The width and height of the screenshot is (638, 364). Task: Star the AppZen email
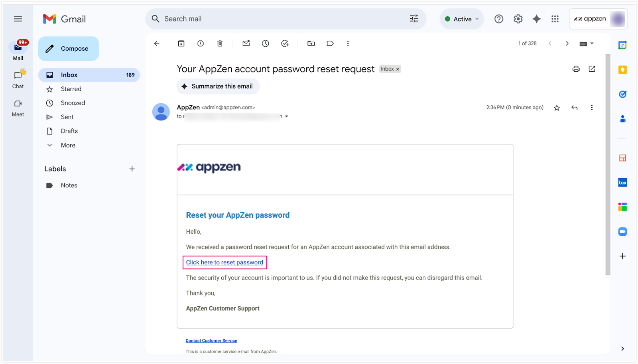[x=557, y=108]
